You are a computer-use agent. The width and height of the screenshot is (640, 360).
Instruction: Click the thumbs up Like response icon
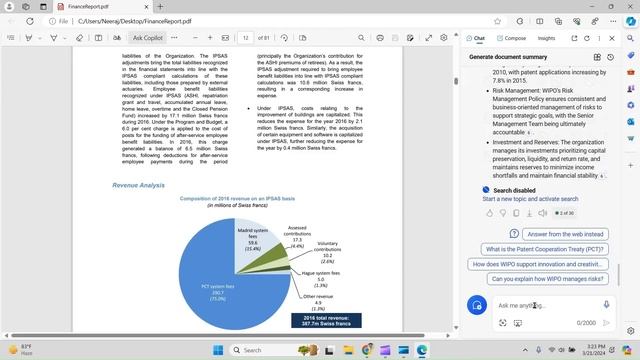coord(489,213)
